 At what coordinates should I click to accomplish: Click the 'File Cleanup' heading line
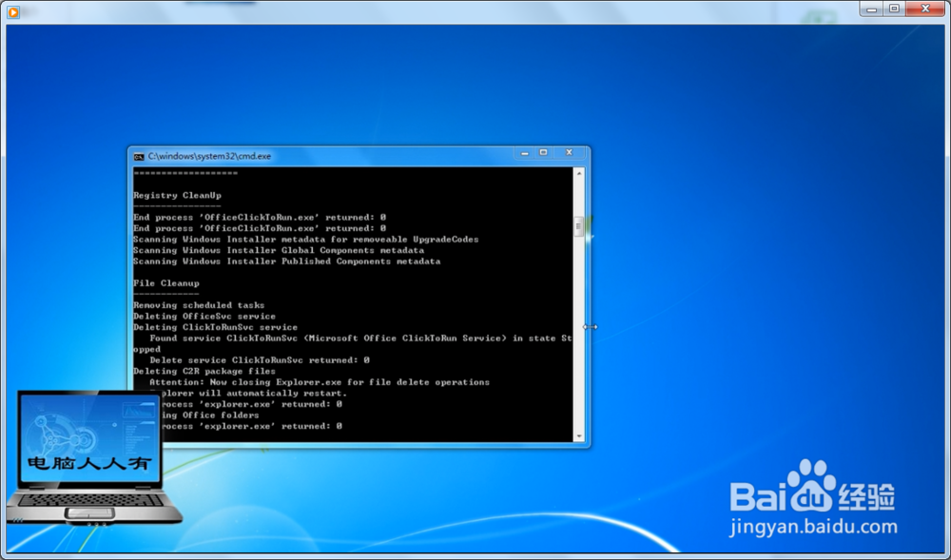[x=166, y=283]
